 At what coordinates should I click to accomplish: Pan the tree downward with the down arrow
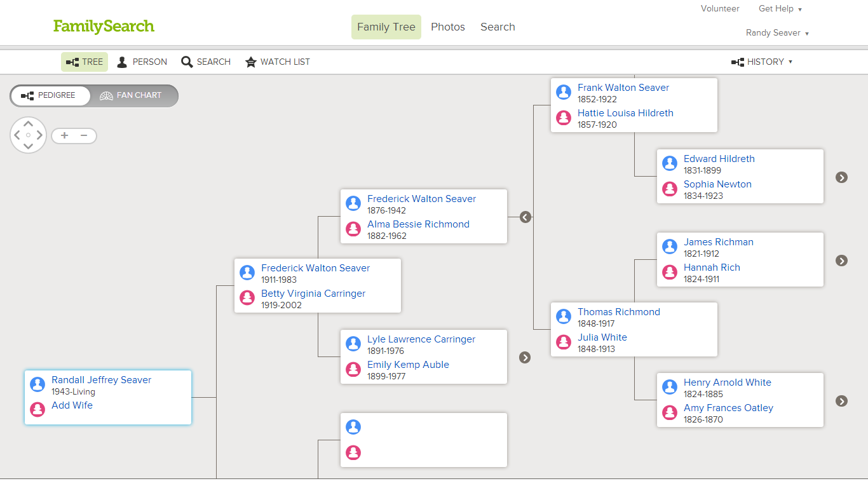point(28,146)
